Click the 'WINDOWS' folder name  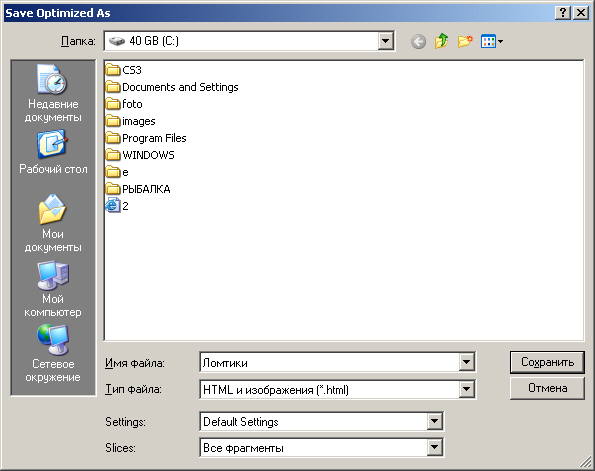(x=148, y=155)
